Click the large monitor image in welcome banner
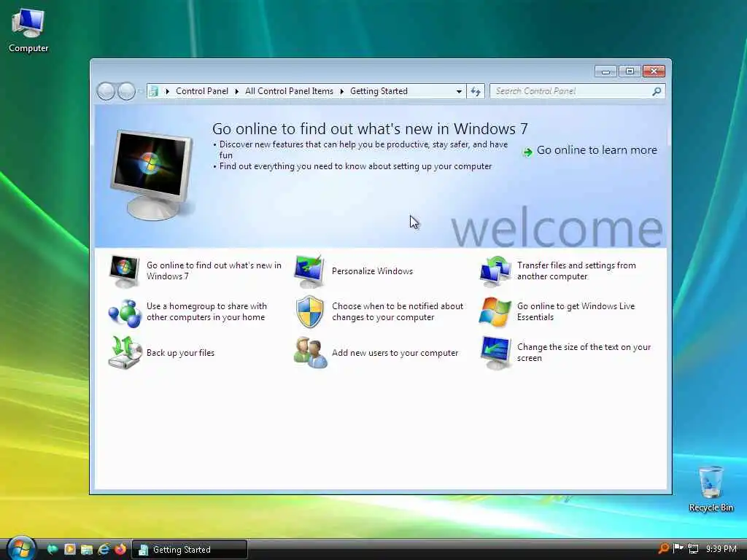This screenshot has width=747, height=560. 152,174
